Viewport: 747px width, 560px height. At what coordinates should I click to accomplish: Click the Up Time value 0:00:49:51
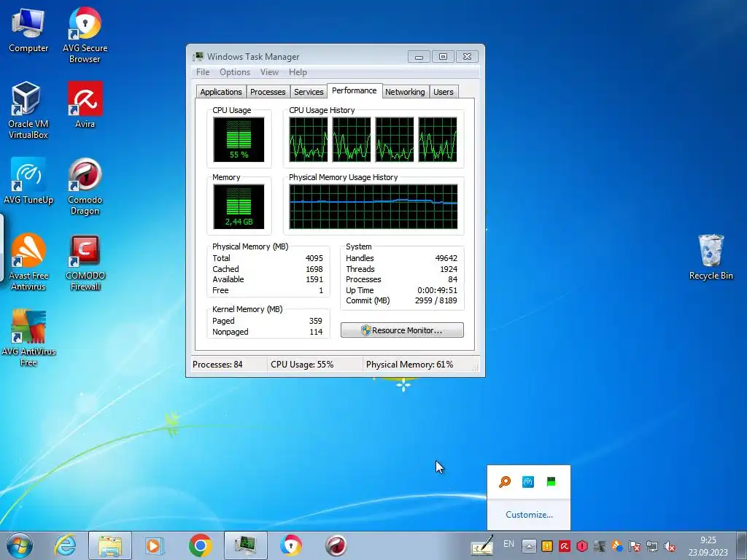point(438,290)
